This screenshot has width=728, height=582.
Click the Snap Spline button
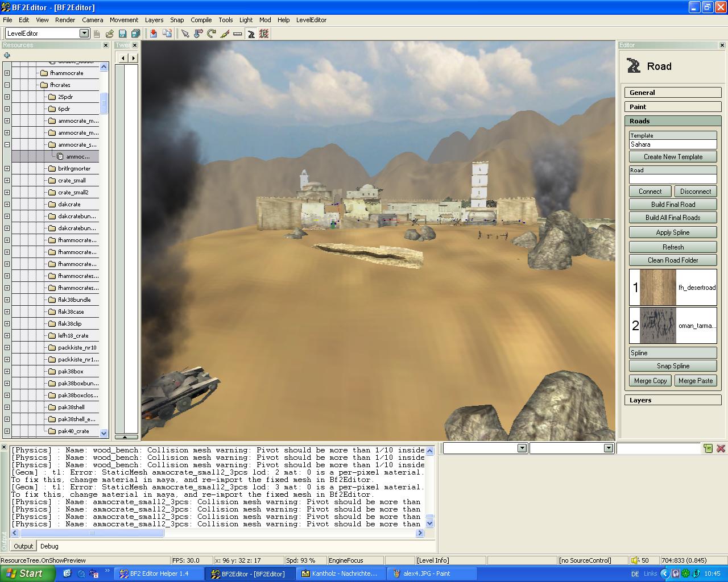point(673,366)
